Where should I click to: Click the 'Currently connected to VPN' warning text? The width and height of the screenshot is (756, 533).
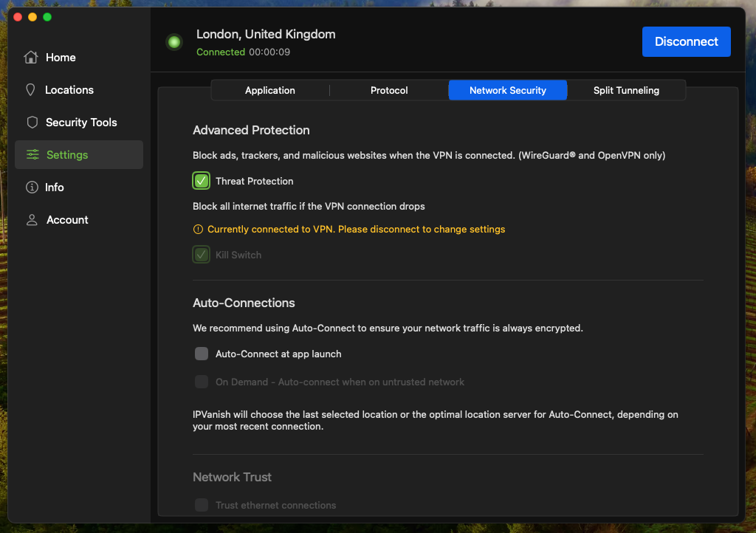tap(357, 230)
